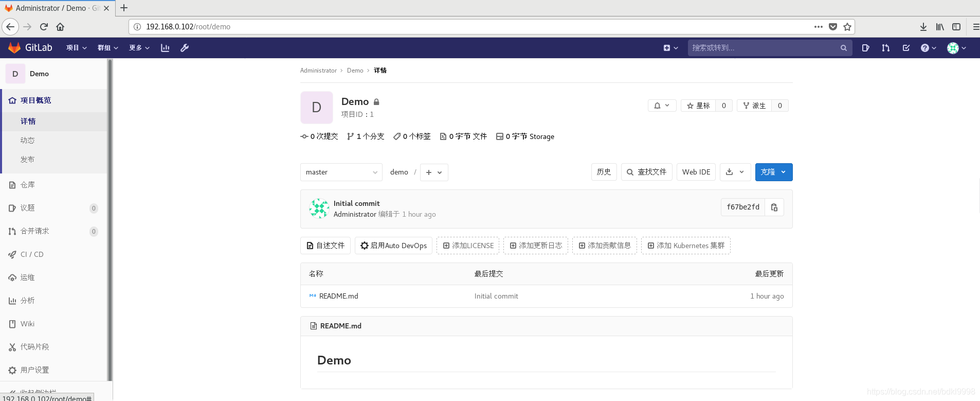Viewport: 980px width, 401px height.
Task: Open 合并请求 merge requests in sidebar
Action: click(x=53, y=231)
